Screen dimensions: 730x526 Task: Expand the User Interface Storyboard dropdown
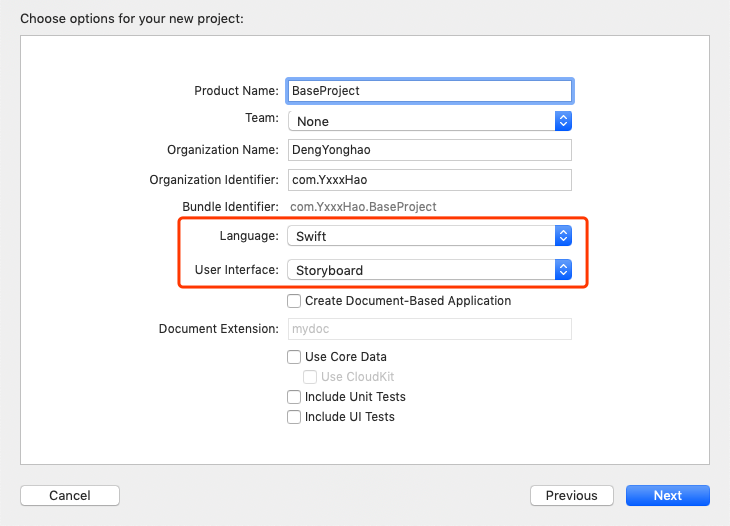(x=422, y=270)
